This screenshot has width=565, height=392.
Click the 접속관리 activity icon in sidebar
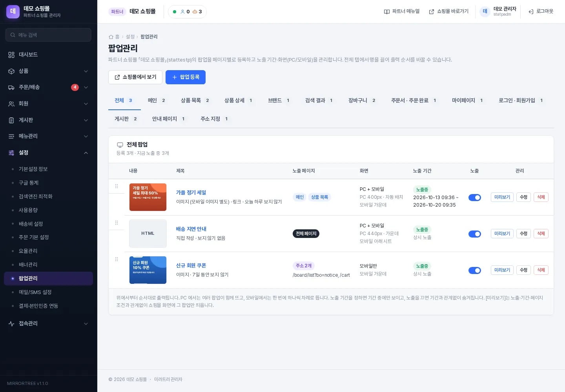[x=11, y=324]
